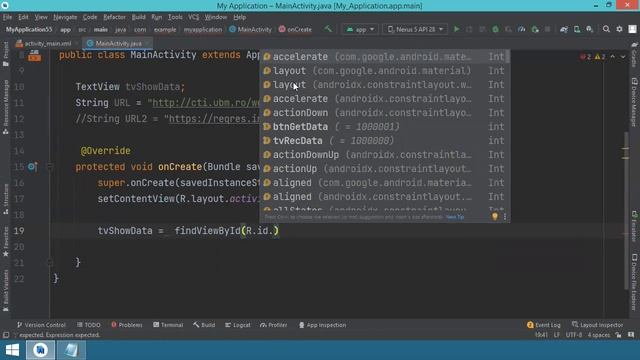Open the Windows Start button

12,350
